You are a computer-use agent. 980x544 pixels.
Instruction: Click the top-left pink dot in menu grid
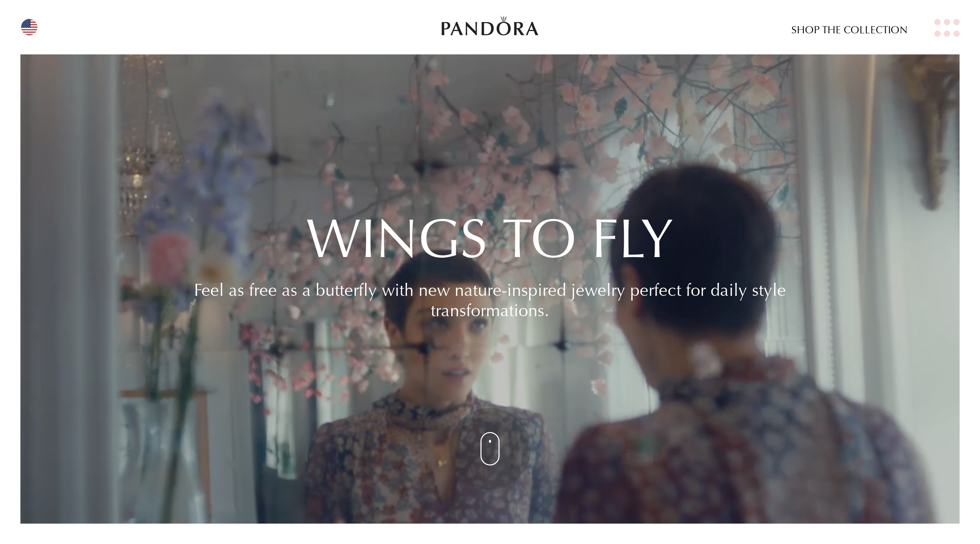tap(937, 22)
